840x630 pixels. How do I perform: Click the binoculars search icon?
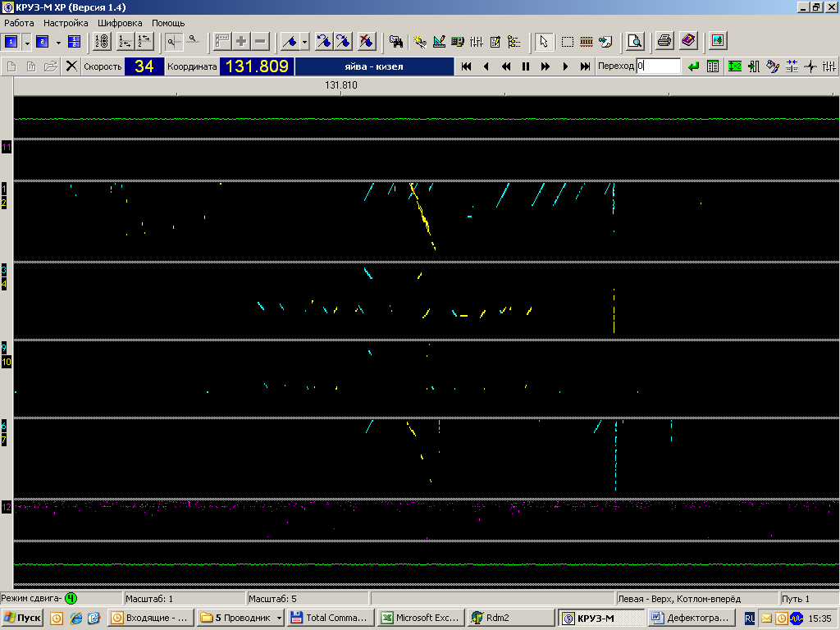396,41
